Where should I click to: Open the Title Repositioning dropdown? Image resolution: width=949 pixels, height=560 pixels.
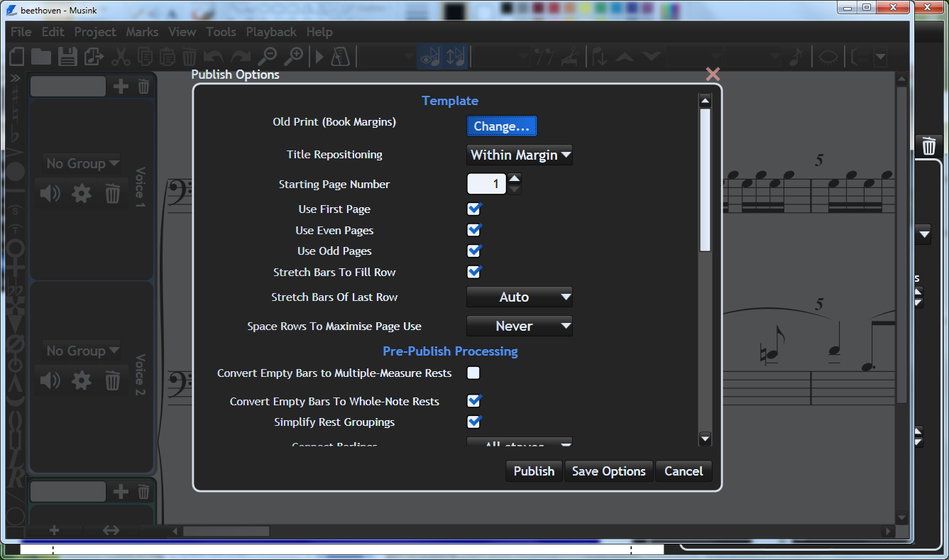520,155
